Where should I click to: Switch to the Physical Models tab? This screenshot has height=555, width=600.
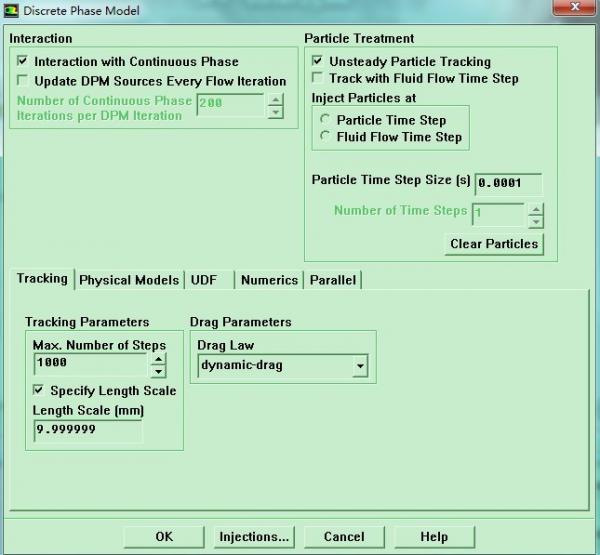click(x=129, y=280)
